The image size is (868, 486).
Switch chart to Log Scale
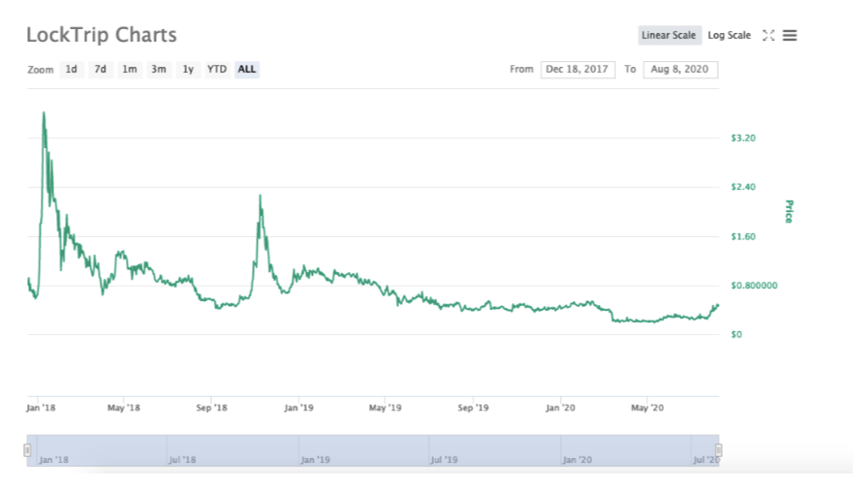coord(729,35)
